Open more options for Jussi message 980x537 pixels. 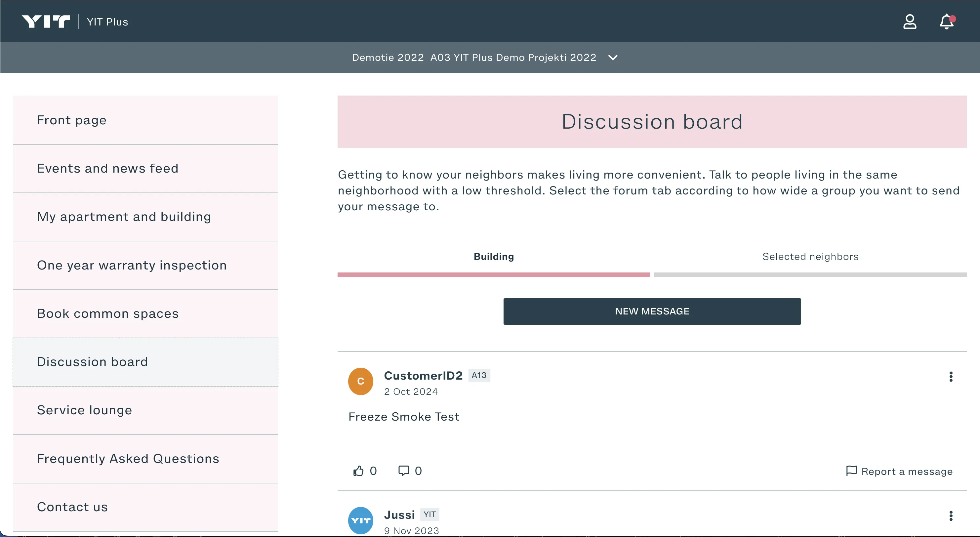point(951,516)
